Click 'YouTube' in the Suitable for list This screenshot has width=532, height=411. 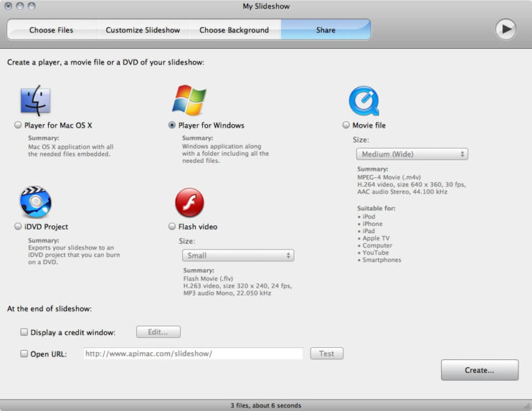click(375, 252)
